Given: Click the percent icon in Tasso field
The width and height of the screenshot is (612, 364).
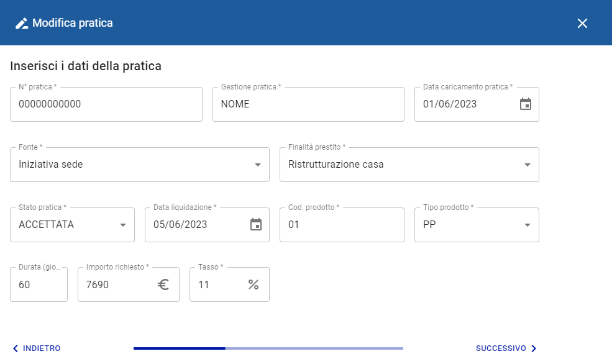Looking at the screenshot, I should pos(253,285).
